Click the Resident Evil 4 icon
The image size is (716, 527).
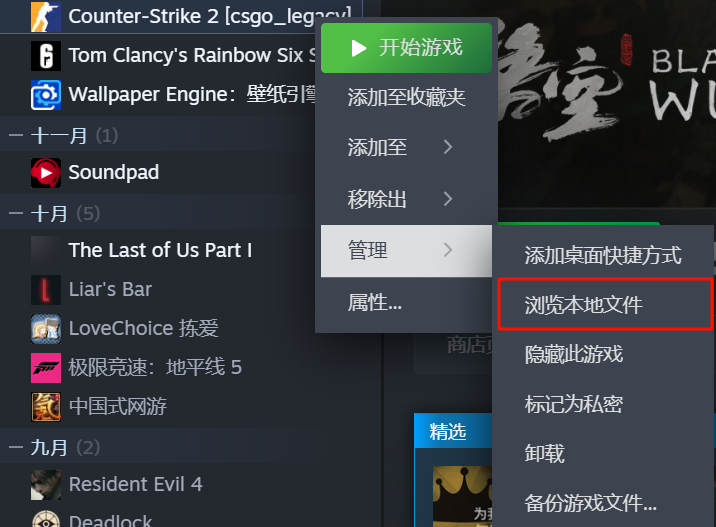(46, 485)
